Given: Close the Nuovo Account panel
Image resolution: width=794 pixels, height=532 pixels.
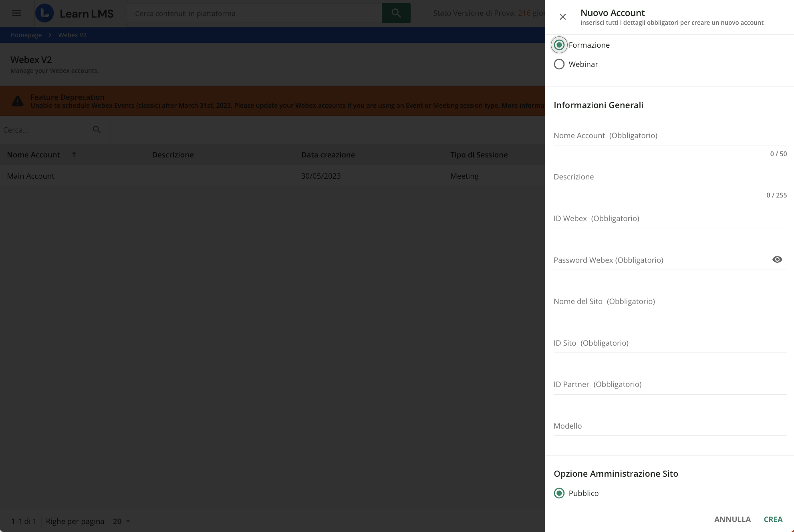Looking at the screenshot, I should tap(562, 17).
